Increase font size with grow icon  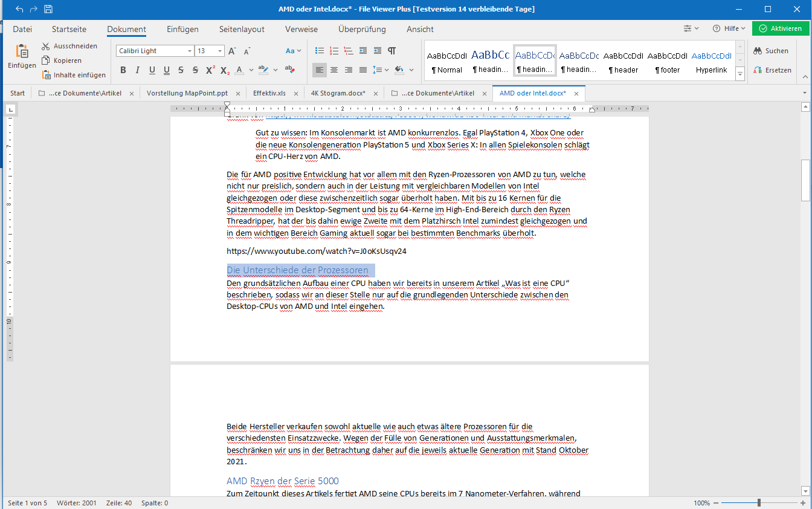click(233, 51)
